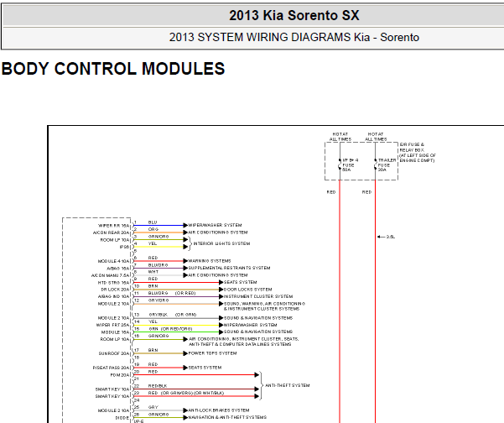504x423 pixels.
Task: Select 'SUPPLEMENTAL RESTRAINTS SYSTEM' text
Action: [x=229, y=268]
